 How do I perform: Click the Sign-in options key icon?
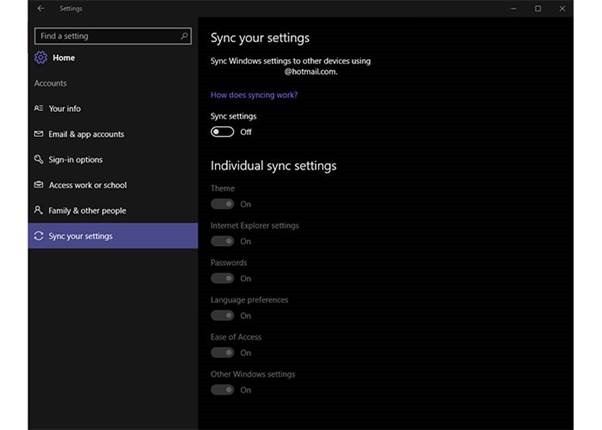coord(39,159)
